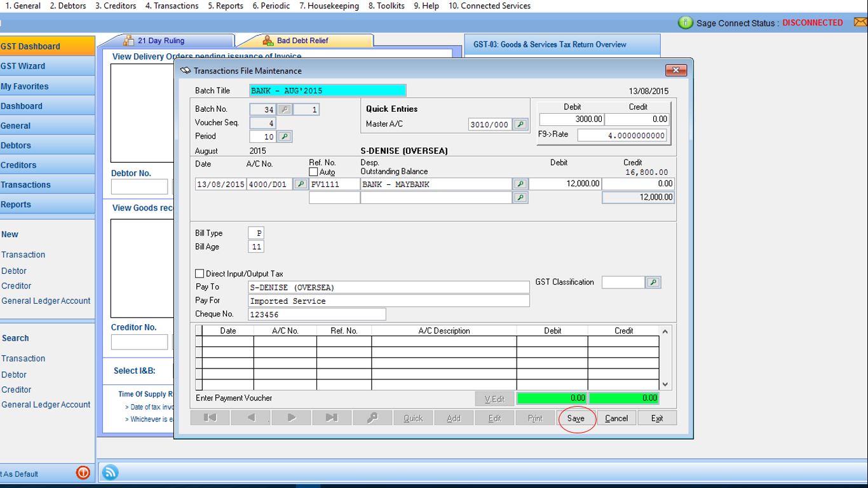Image resolution: width=868 pixels, height=488 pixels.
Task: Click the Ref. No. field PV1111
Action: tap(335, 184)
